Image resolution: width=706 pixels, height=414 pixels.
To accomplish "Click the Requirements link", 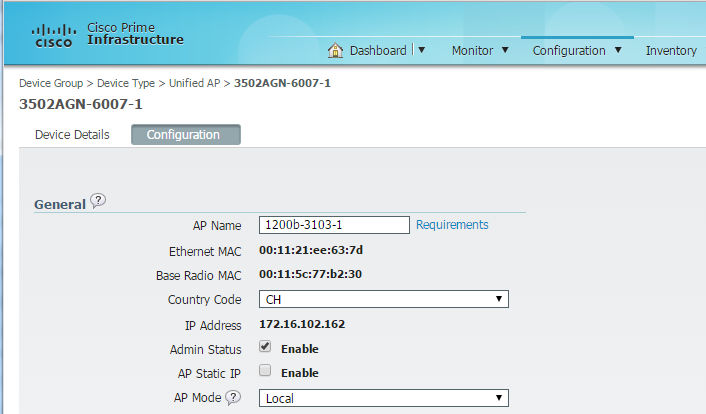I will [452, 225].
